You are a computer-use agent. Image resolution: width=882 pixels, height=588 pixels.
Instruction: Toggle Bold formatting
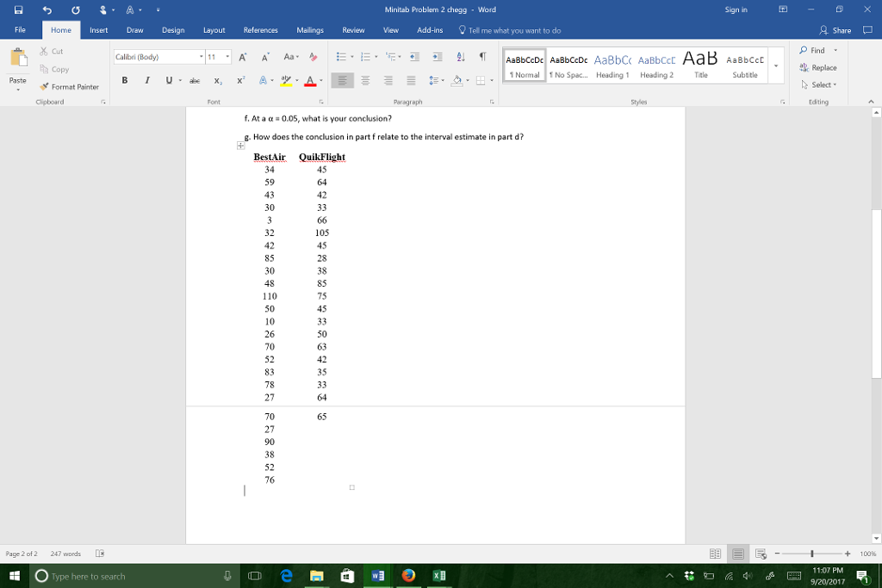point(124,80)
